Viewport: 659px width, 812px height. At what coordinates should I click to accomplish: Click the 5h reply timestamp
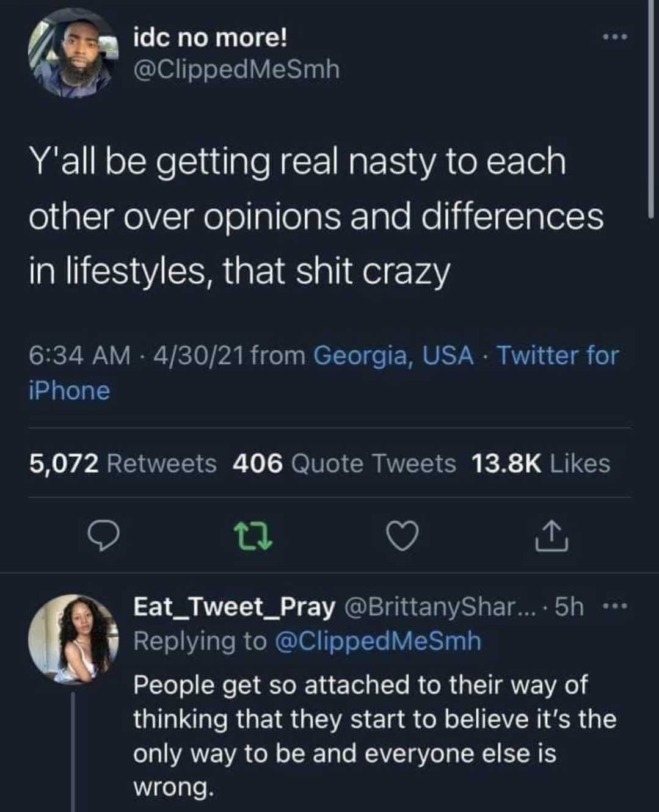tap(569, 607)
